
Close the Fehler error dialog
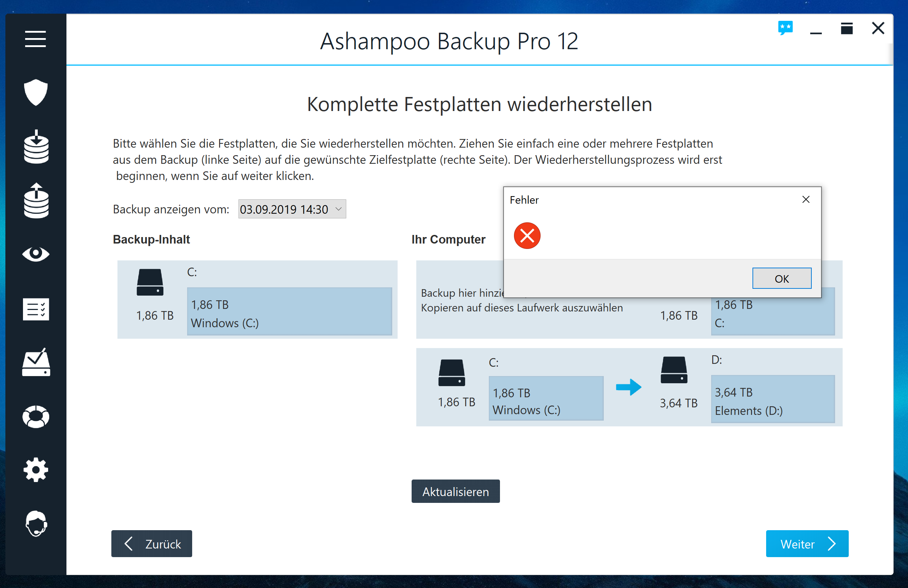806,200
